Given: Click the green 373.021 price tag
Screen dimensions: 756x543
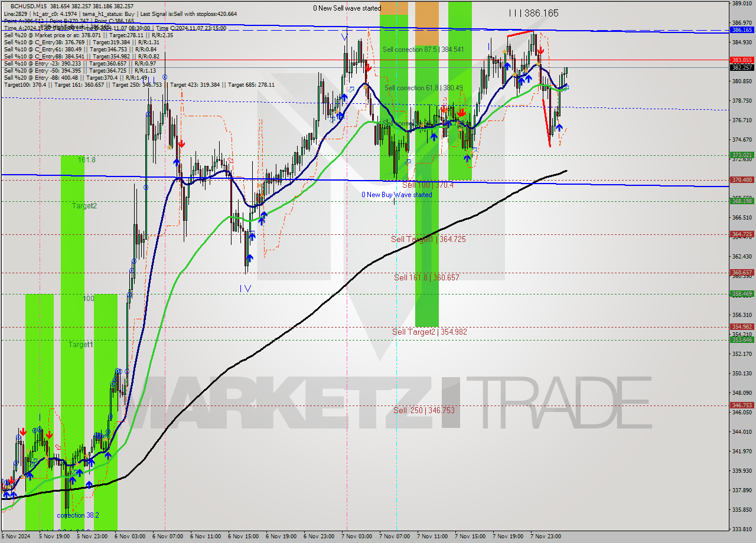Looking at the screenshot, I should click(742, 155).
